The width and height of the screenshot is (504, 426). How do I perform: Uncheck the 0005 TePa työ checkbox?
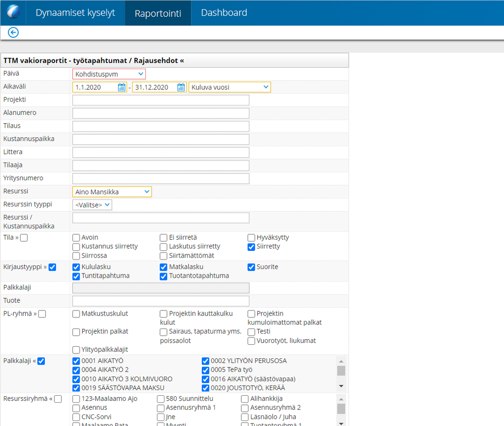click(x=205, y=370)
